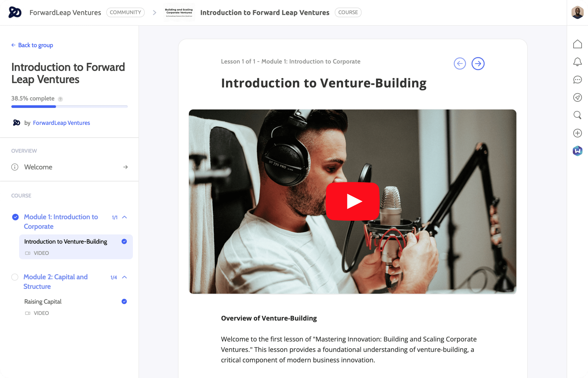Open the Welcome overview arrow
Screen dimensions: 588x378
click(125, 167)
